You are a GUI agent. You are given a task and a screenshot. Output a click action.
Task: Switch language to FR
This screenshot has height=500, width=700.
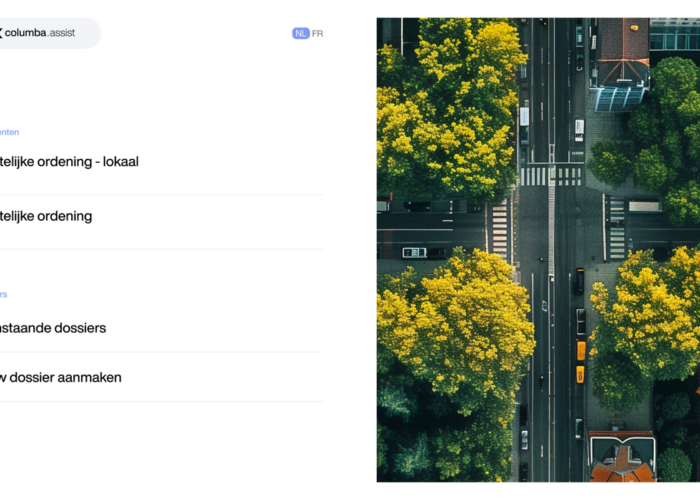coord(317,33)
